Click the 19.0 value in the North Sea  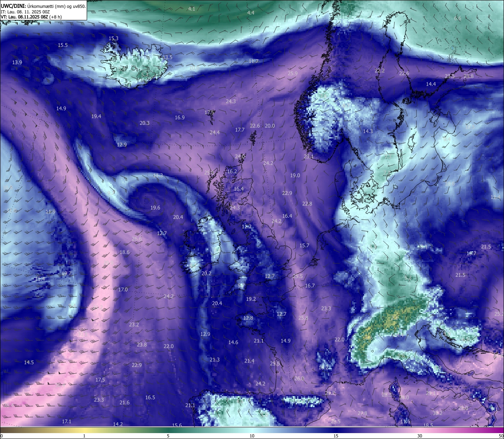(295, 176)
